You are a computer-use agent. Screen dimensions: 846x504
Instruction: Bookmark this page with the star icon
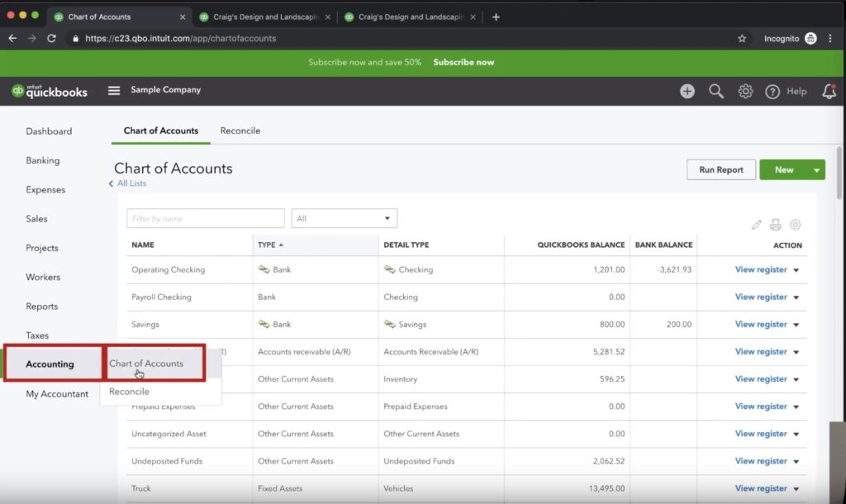[x=742, y=38]
